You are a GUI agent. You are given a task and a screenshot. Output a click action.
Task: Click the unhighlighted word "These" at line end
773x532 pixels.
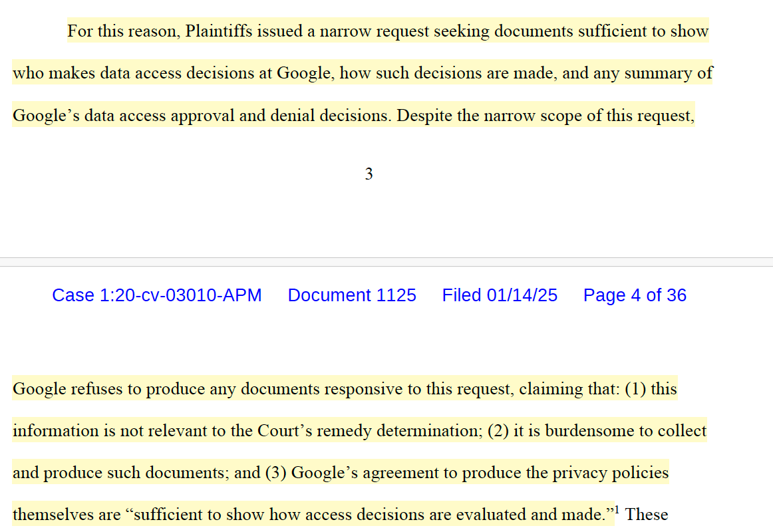(x=647, y=515)
